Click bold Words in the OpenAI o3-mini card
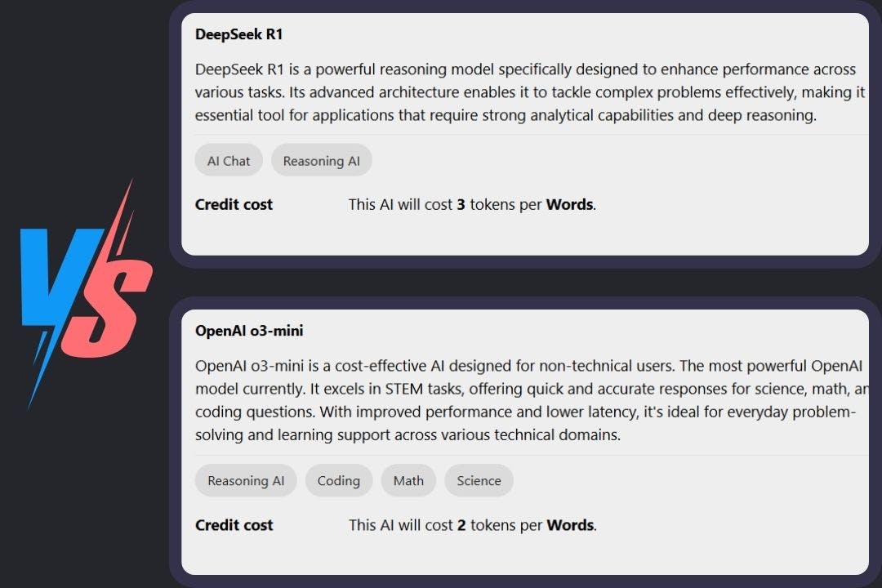This screenshot has width=882, height=588. (x=569, y=525)
